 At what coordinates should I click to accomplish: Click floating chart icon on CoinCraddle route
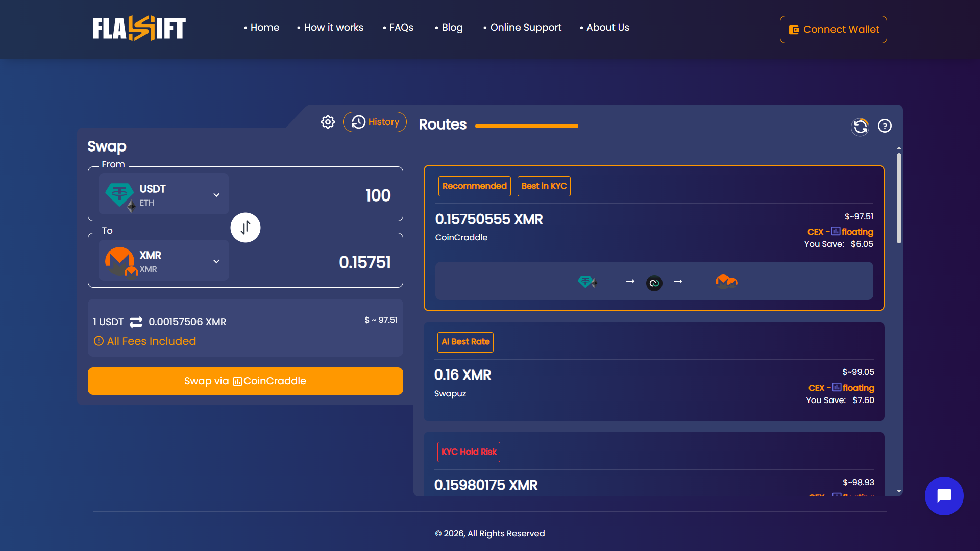tap(836, 231)
